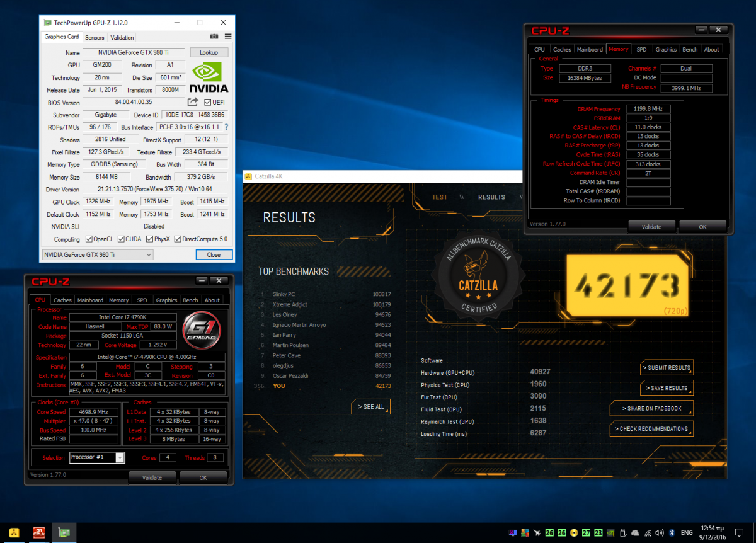The height and width of the screenshot is (543, 756).
Task: Click the NVIDIA tray icon with warning
Action: tap(611, 533)
